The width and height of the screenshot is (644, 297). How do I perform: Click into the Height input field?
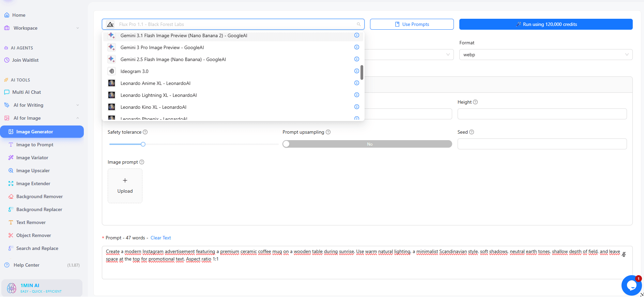(x=542, y=114)
